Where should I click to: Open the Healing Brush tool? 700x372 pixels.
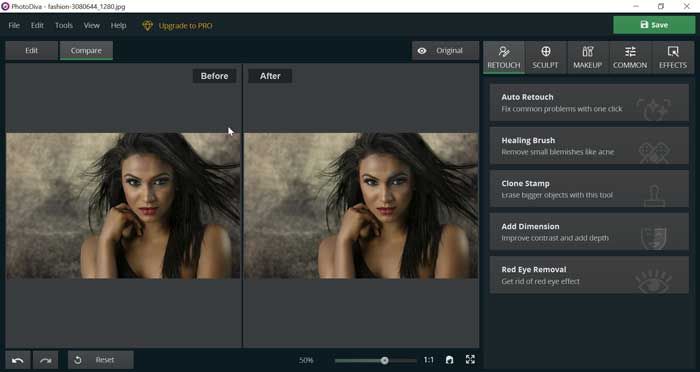click(589, 146)
